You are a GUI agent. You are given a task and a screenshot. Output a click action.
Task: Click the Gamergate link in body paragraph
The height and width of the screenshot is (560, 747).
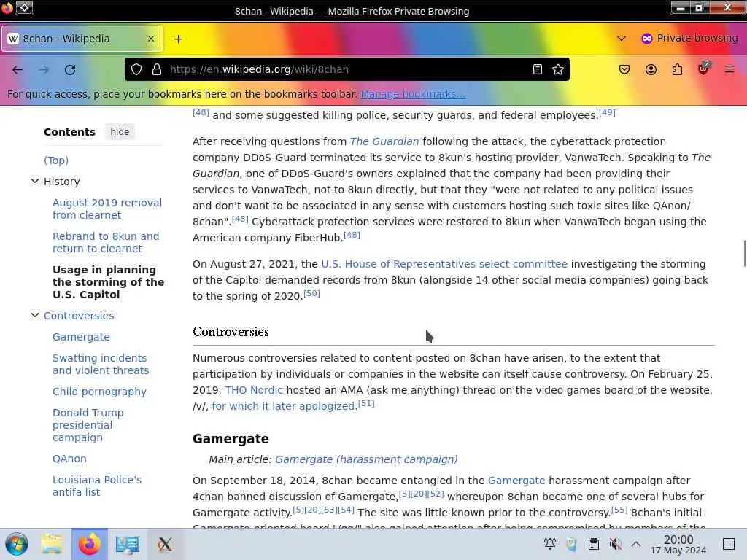[516, 481]
